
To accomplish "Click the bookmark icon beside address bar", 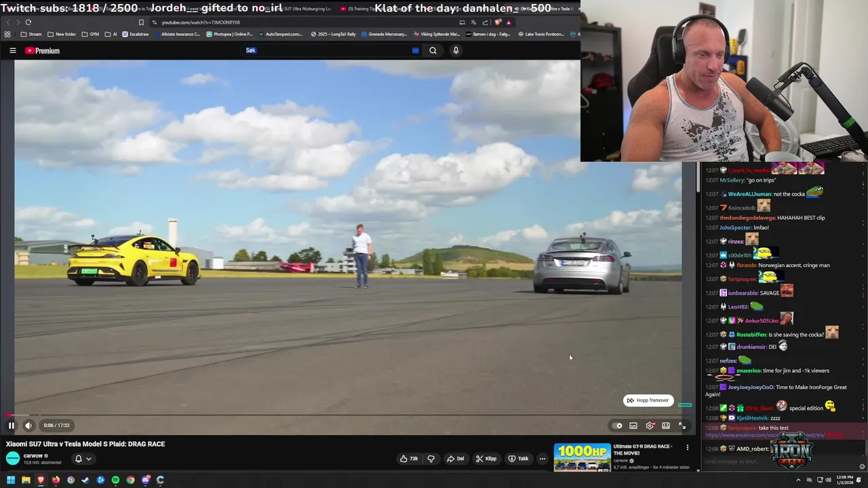I will click(x=141, y=22).
